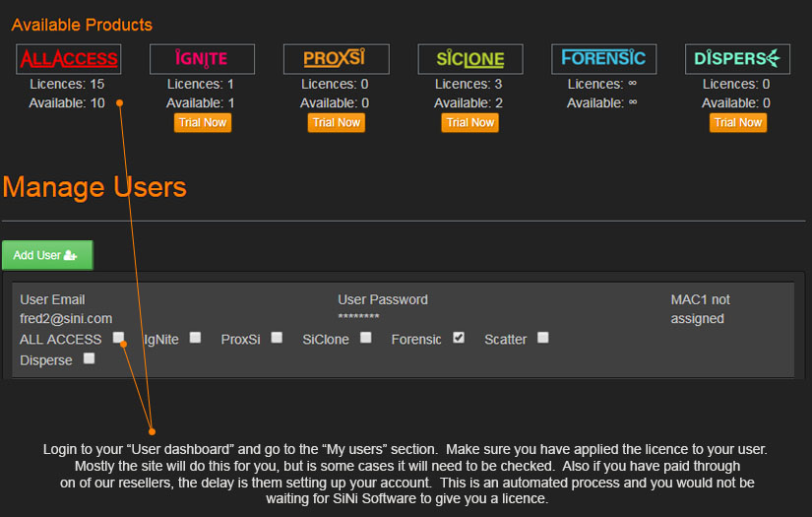The height and width of the screenshot is (517, 812).
Task: Click 'Licences: ∞' under Forensic
Action: click(602, 84)
